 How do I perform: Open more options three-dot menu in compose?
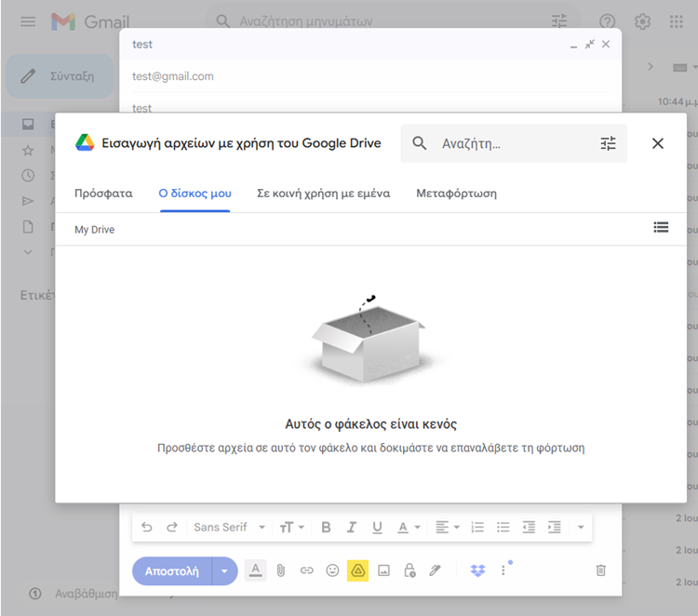[x=503, y=570]
